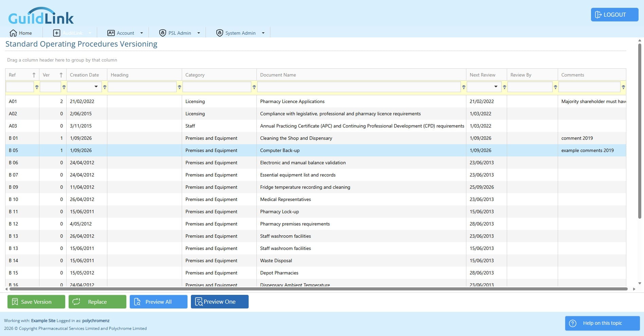The height and width of the screenshot is (336, 644).
Task: Click the Preview All button
Action: 159,302
